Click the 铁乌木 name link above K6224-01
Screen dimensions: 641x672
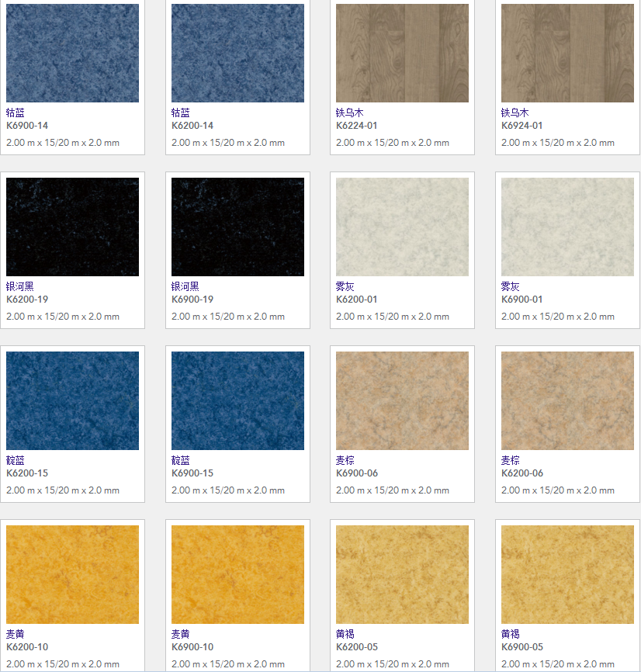[x=350, y=113]
